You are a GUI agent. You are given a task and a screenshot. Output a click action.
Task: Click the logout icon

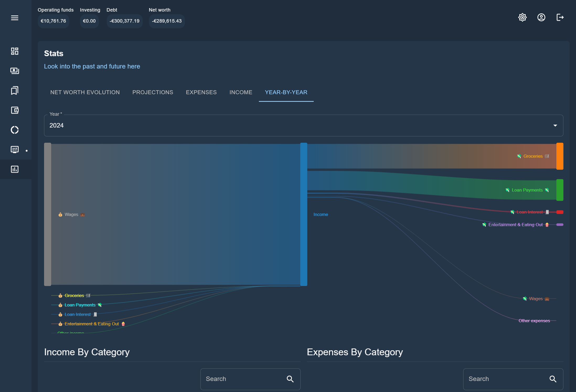tap(560, 18)
